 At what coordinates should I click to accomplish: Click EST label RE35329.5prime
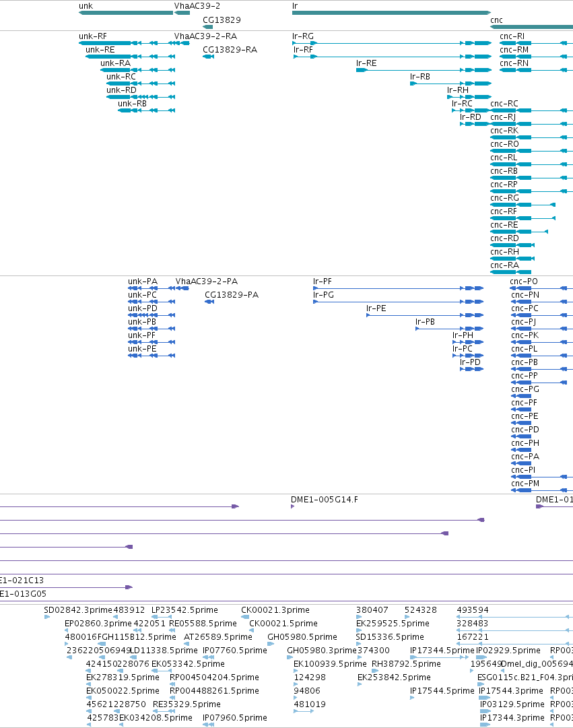coord(187,704)
